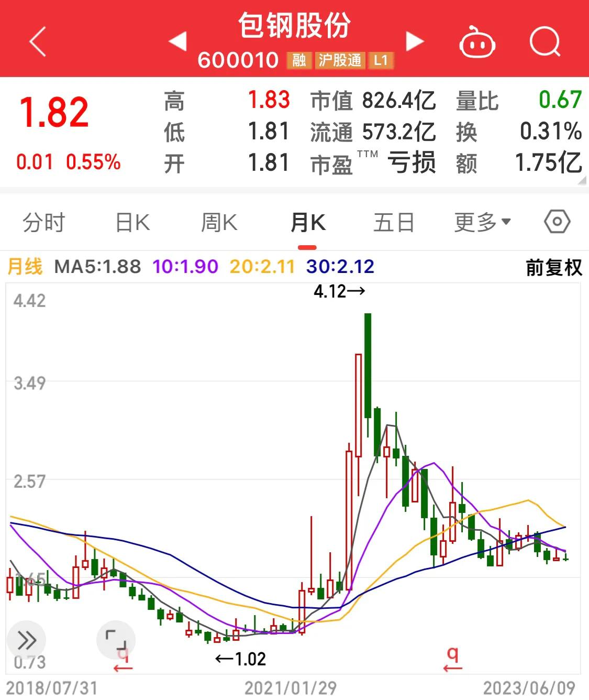Tap the search icon in the top bar

tap(544, 42)
